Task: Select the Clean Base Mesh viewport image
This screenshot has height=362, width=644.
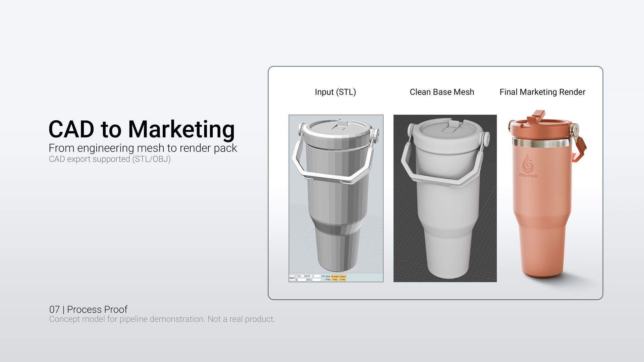Action: point(445,198)
